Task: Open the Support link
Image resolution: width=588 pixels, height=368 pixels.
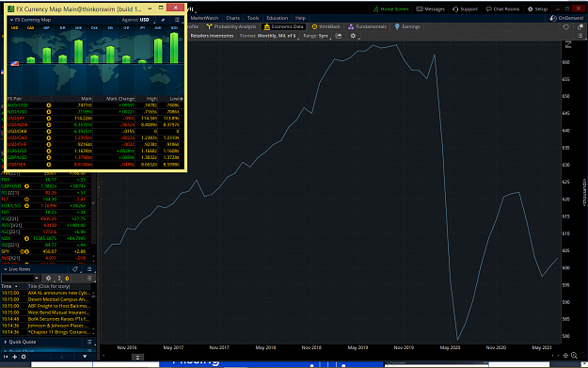Action: click(465, 9)
